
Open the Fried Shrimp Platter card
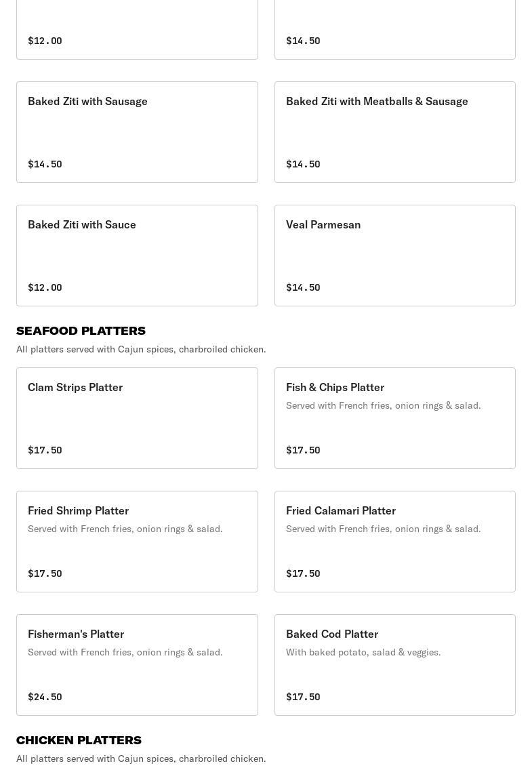pos(78,511)
